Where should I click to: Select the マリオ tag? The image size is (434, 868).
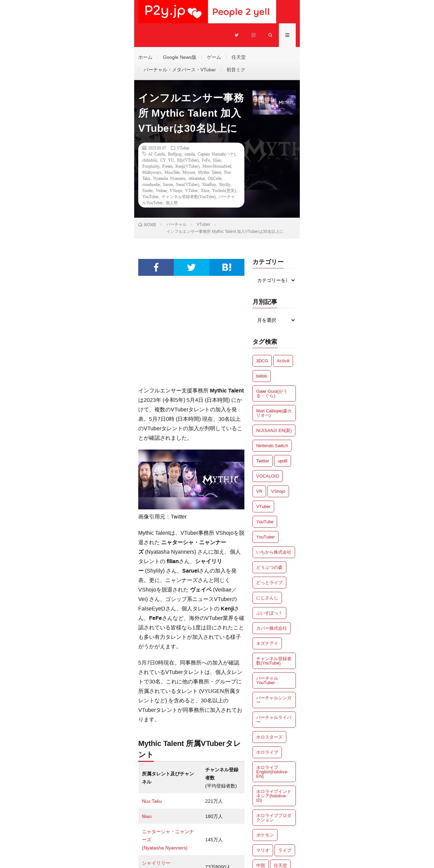[263, 850]
